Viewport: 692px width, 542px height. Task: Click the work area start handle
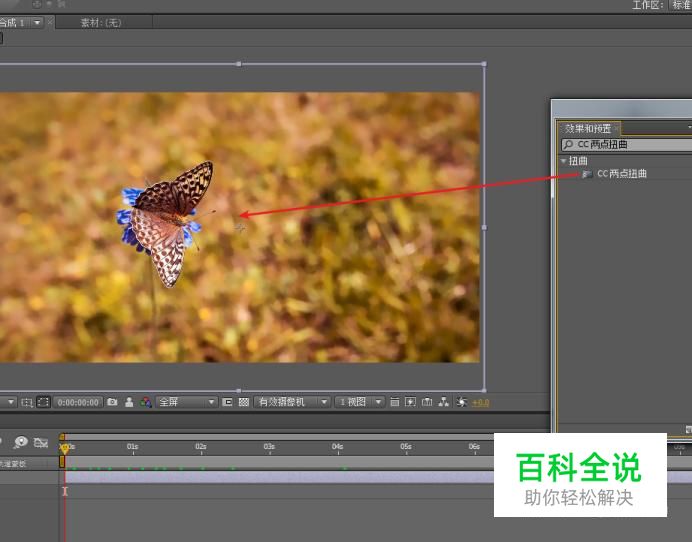[62, 462]
